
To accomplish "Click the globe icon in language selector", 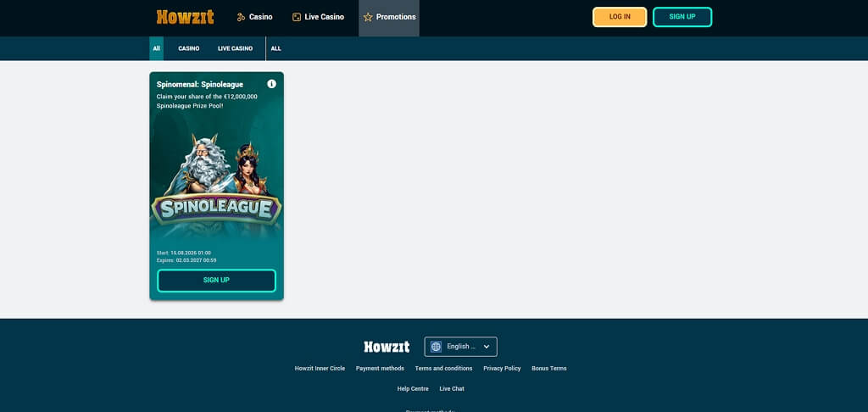I will pos(436,347).
